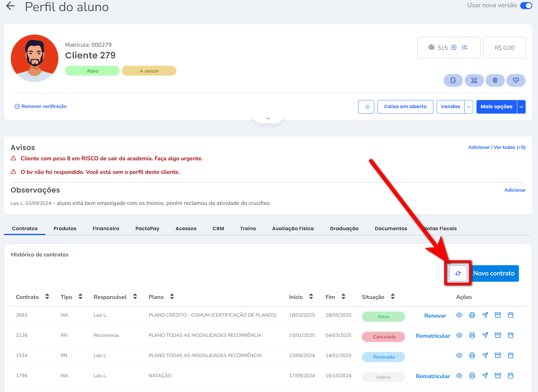
Task: Print contract 2693 using printer icon
Action: coord(472,315)
